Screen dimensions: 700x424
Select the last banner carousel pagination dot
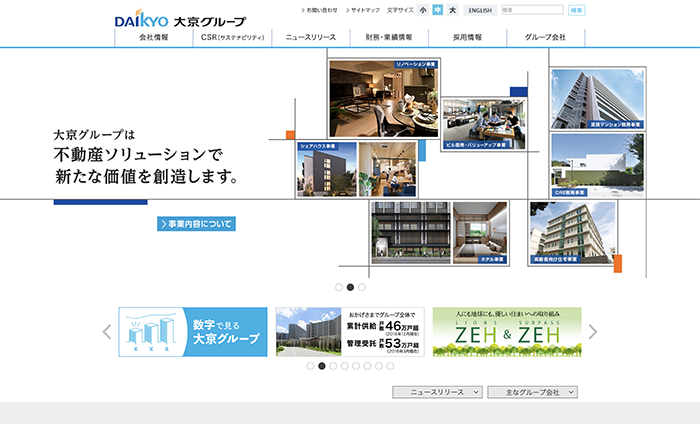pos(392,366)
